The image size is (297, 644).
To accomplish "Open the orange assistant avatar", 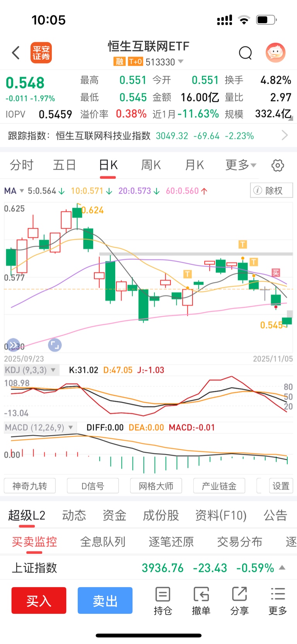I will [275, 52].
